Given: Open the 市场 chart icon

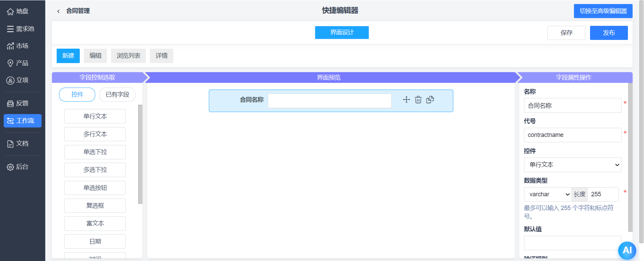Looking at the screenshot, I should (x=10, y=46).
